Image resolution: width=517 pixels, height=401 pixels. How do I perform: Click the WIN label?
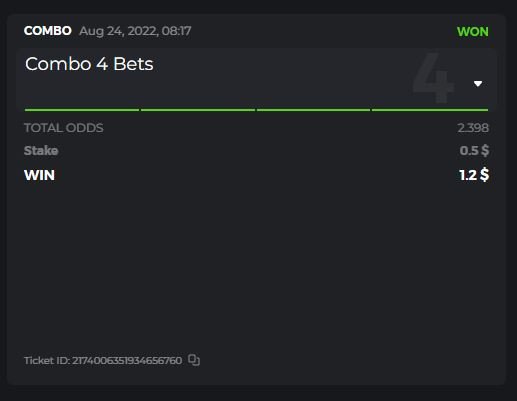tap(39, 175)
